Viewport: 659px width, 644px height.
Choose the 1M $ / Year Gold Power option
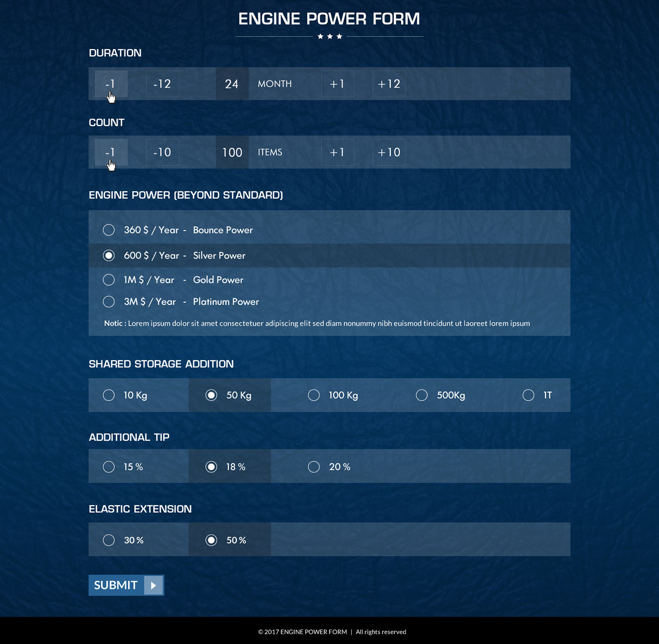109,280
